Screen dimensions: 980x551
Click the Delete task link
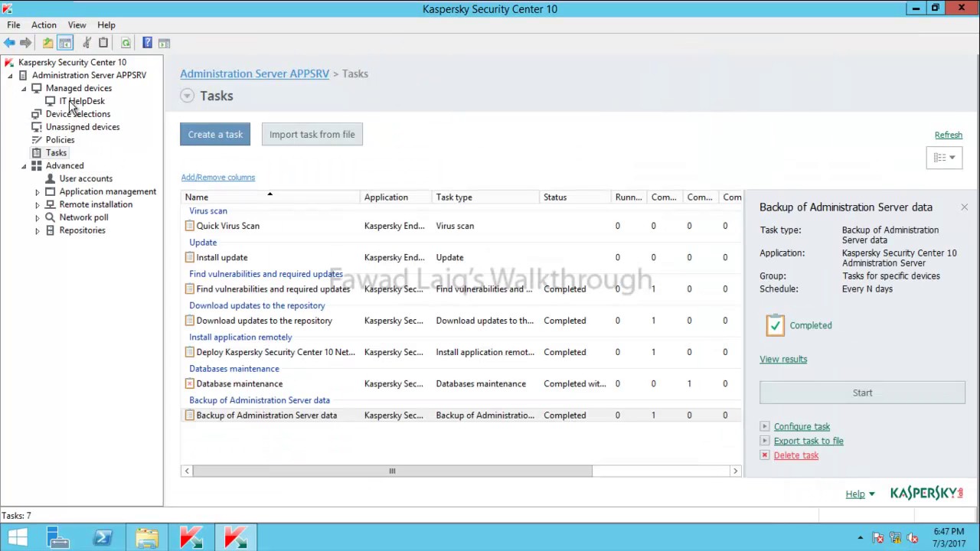pyautogui.click(x=795, y=455)
